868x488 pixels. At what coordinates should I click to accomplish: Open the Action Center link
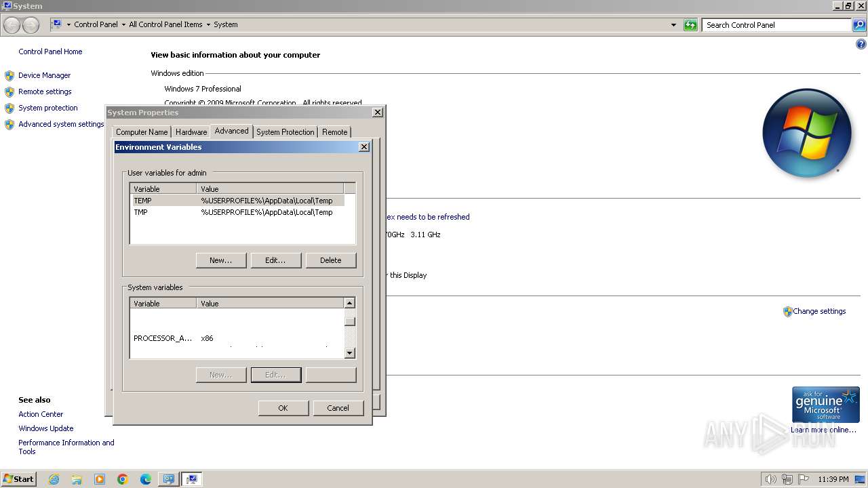pyautogui.click(x=41, y=414)
